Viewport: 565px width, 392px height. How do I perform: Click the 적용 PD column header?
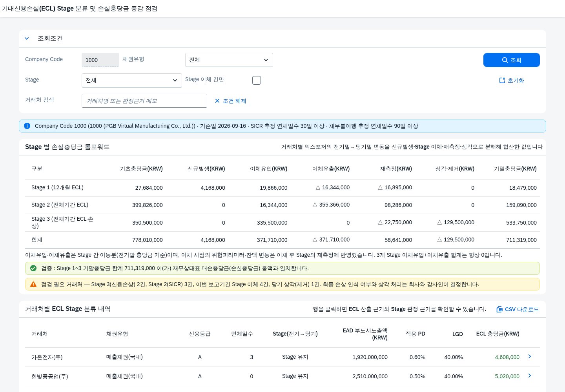[x=416, y=334]
